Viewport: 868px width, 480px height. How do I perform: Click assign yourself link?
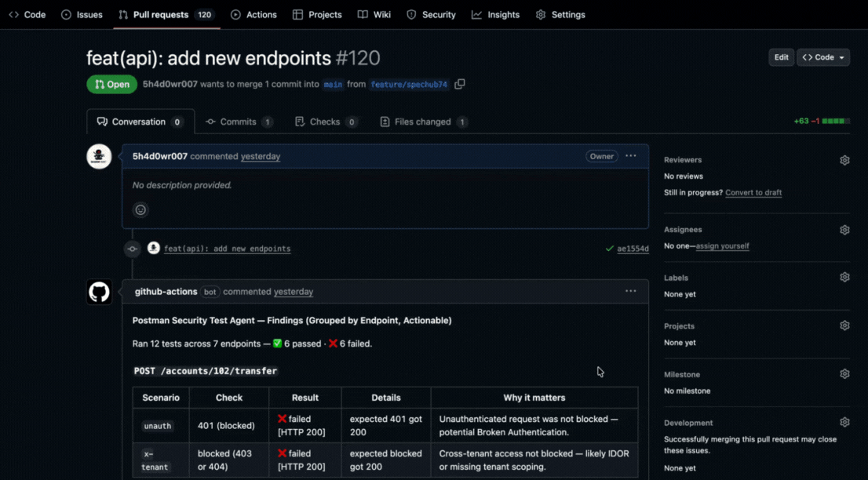(722, 246)
